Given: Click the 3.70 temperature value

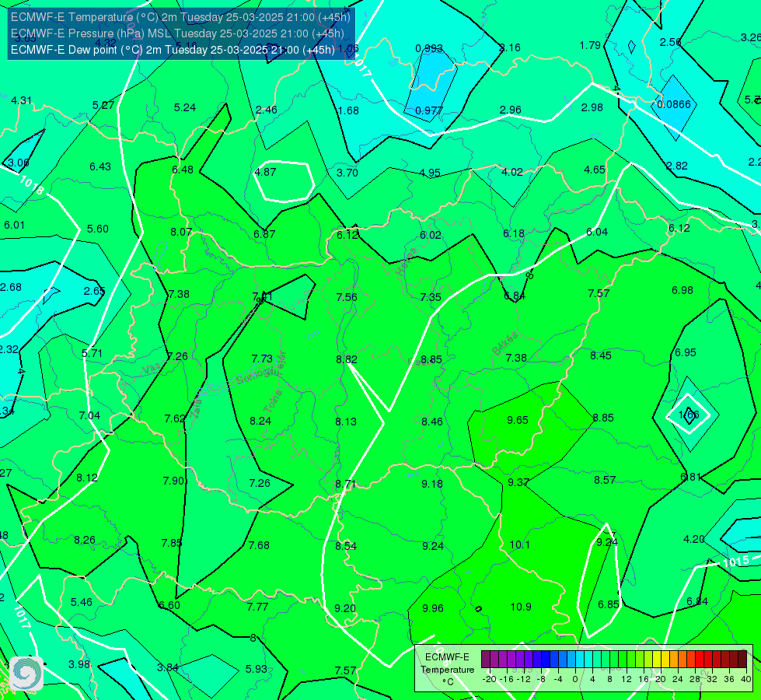Looking at the screenshot, I should [x=347, y=173].
